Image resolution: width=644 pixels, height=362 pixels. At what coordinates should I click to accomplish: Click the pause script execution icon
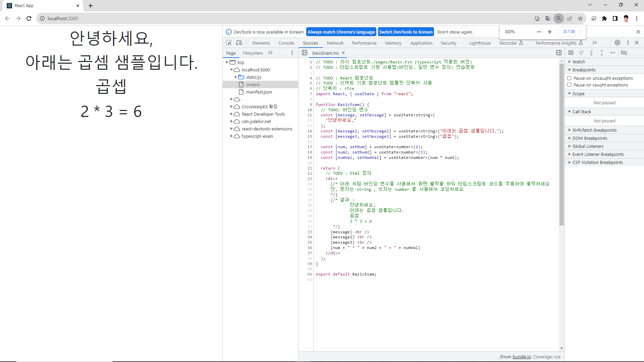(571, 53)
